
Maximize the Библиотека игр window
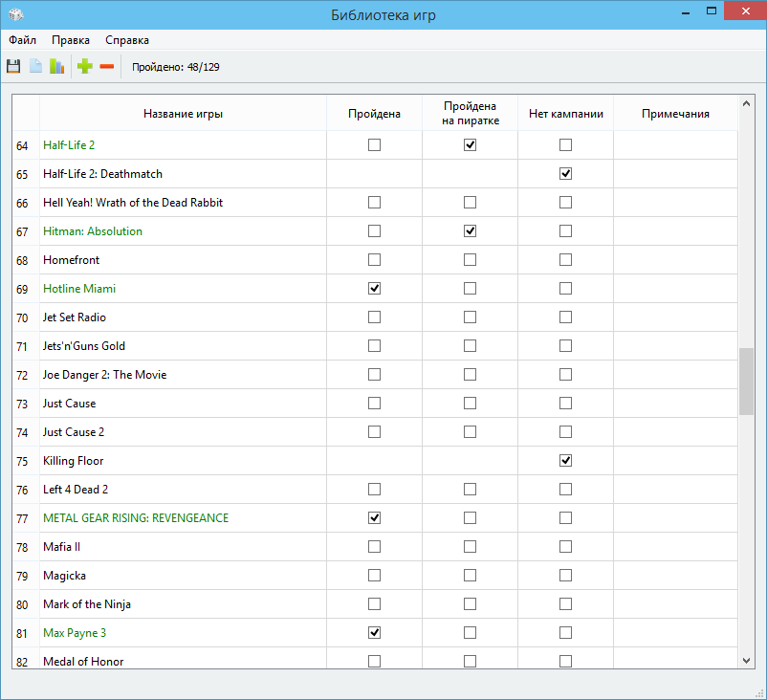point(712,11)
